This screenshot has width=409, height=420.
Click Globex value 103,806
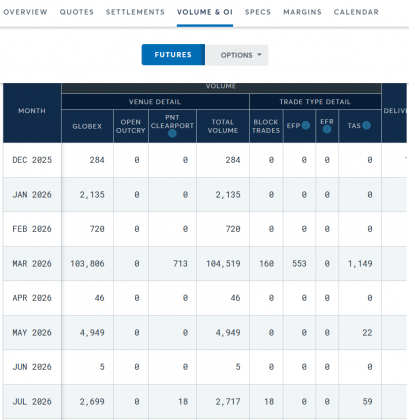coord(87,264)
